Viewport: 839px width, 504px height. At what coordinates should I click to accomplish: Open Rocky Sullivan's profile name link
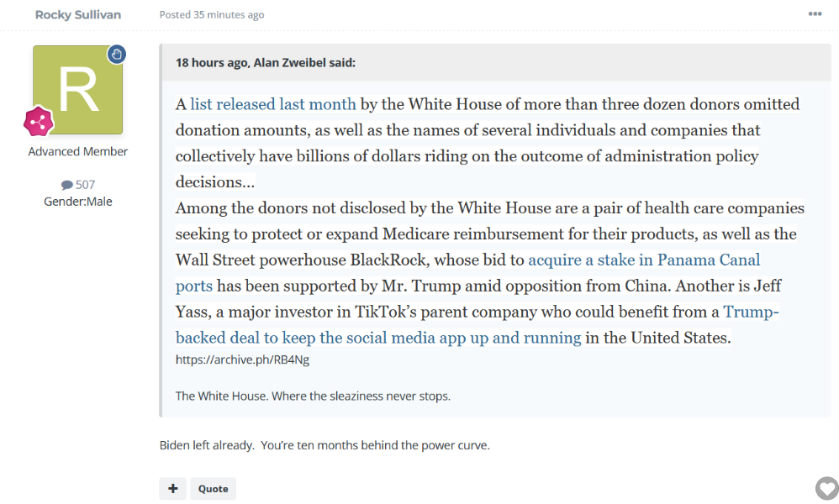[77, 15]
